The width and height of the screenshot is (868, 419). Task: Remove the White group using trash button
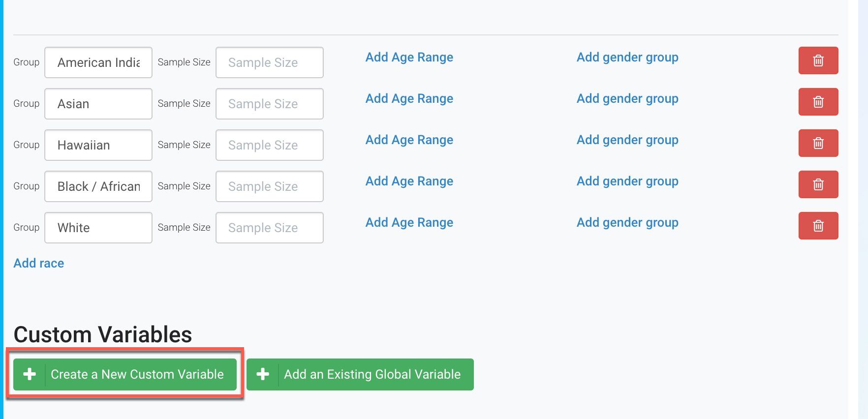click(x=818, y=226)
